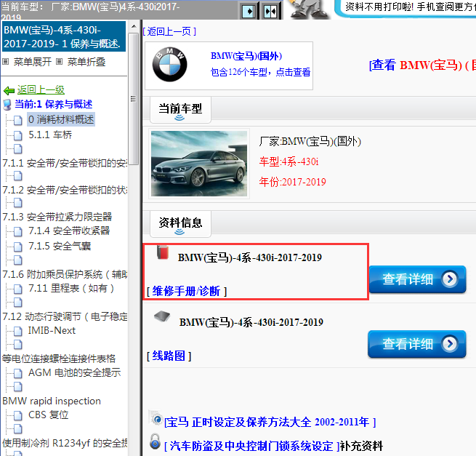Screen dimensions: 476x456
Task: Click the sidebar splitter grip handle
Action: 133,99
